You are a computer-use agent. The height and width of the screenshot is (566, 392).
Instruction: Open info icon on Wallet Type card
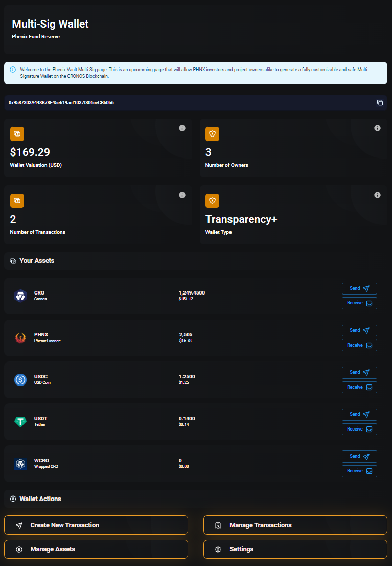coord(378,195)
